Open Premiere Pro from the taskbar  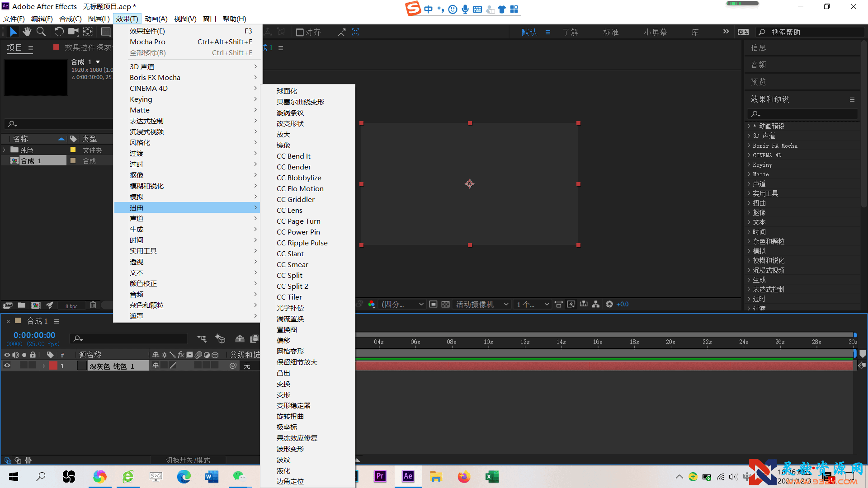pos(380,476)
